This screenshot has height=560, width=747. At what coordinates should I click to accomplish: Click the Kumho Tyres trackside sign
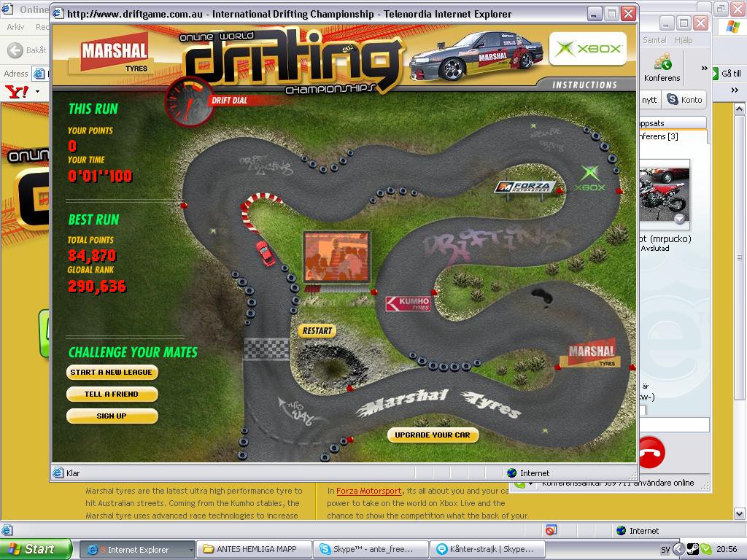pyautogui.click(x=409, y=303)
